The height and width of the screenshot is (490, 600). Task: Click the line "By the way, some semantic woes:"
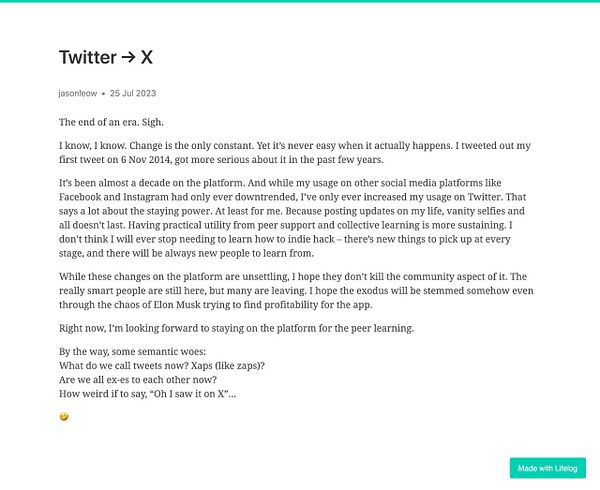tap(132, 352)
